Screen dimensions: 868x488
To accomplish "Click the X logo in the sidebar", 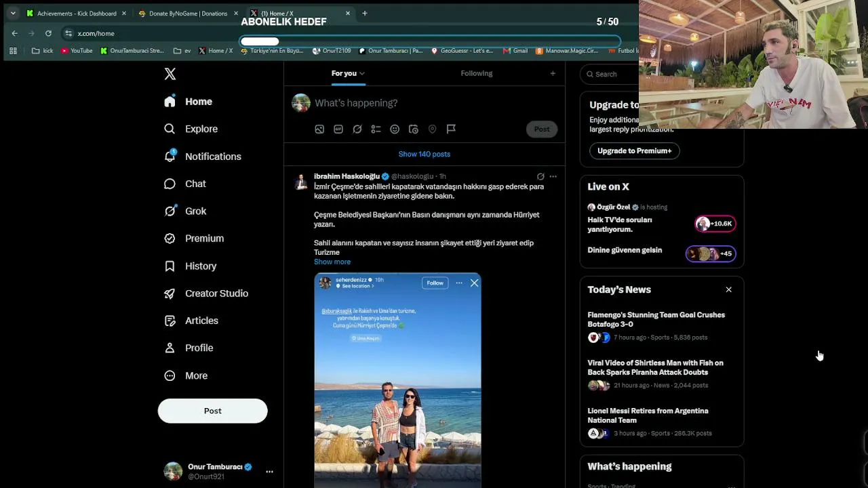I will point(170,74).
